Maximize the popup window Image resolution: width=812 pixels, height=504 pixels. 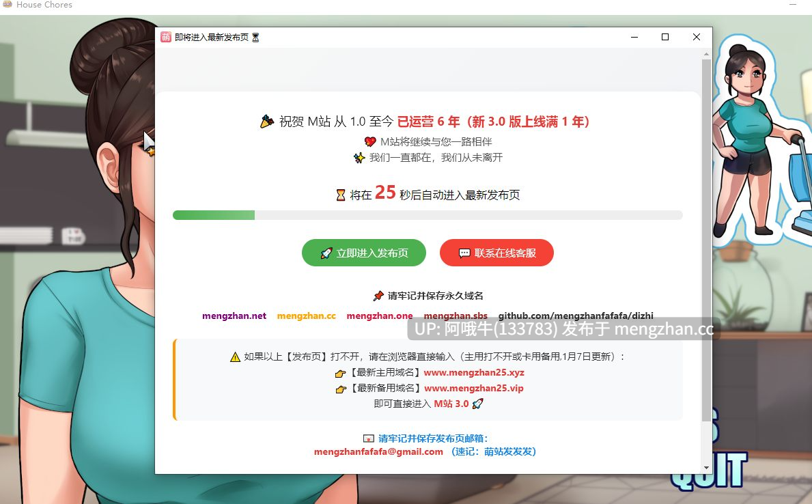coord(665,37)
